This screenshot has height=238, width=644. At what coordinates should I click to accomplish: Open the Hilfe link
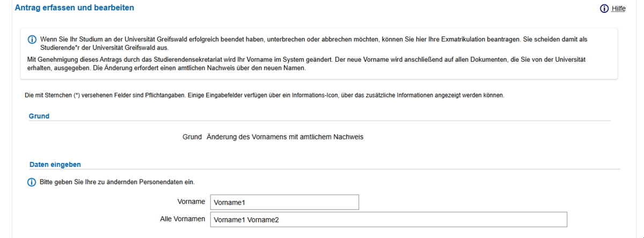[x=618, y=9]
